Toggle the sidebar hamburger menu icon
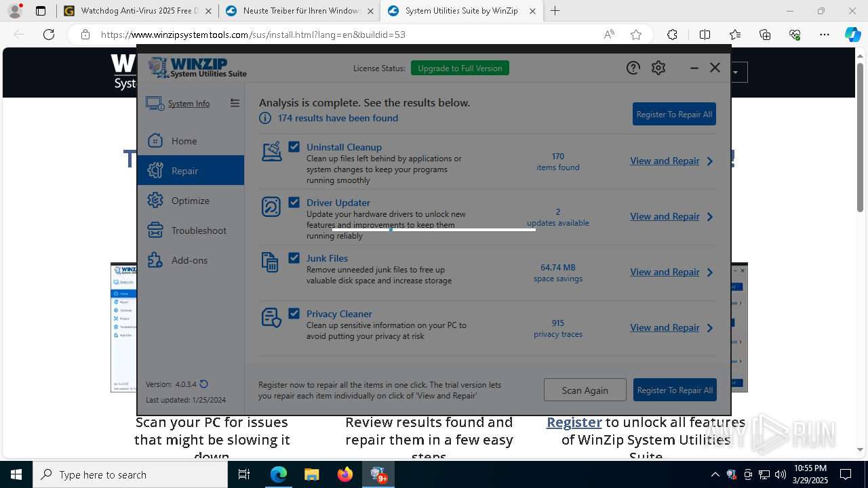This screenshot has height=488, width=868. coord(235,103)
